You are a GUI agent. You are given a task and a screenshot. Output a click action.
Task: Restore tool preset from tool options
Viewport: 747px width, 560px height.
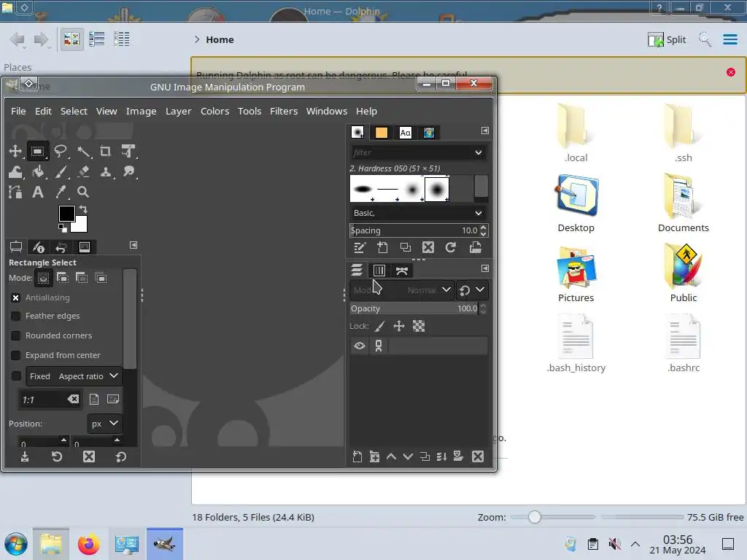point(57,457)
